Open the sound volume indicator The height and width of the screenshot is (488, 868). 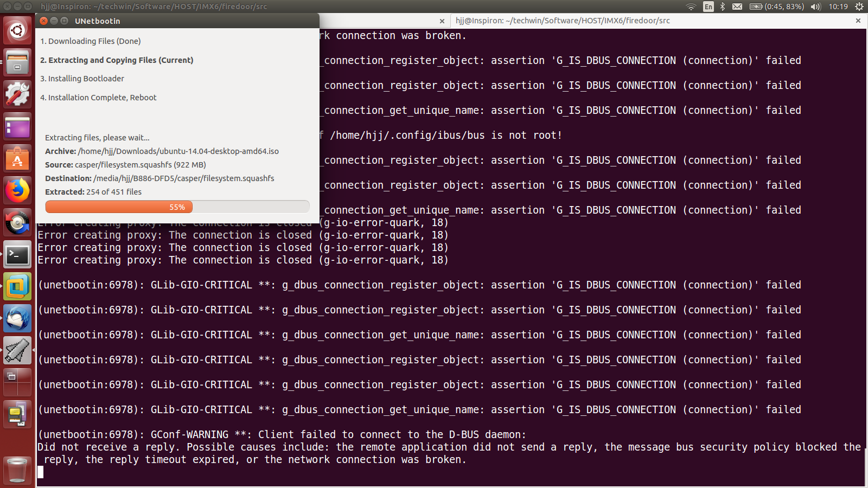[x=816, y=7]
